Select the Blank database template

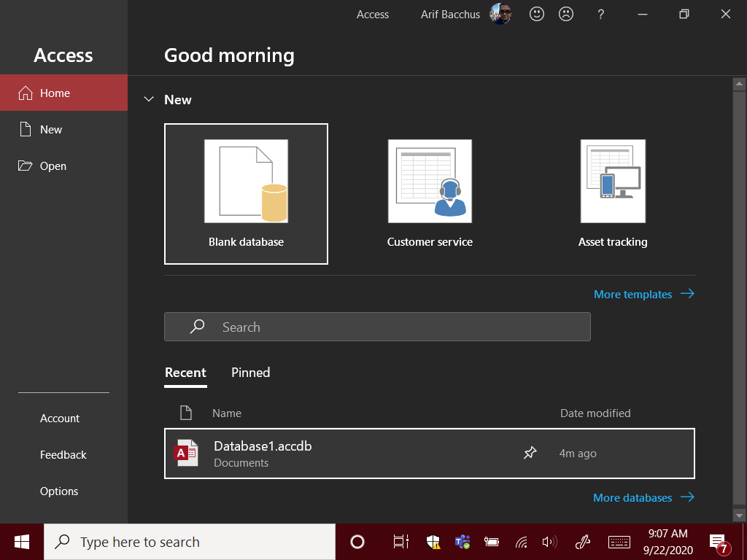[246, 193]
